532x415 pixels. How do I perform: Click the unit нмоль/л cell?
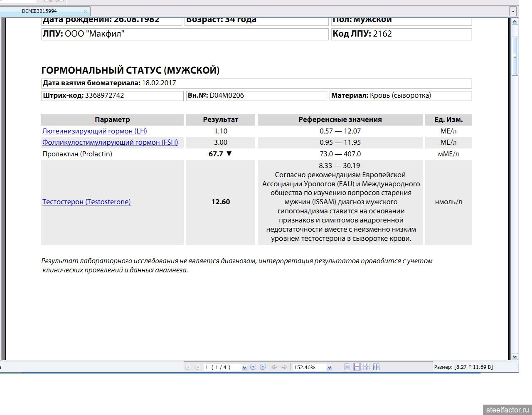448,202
